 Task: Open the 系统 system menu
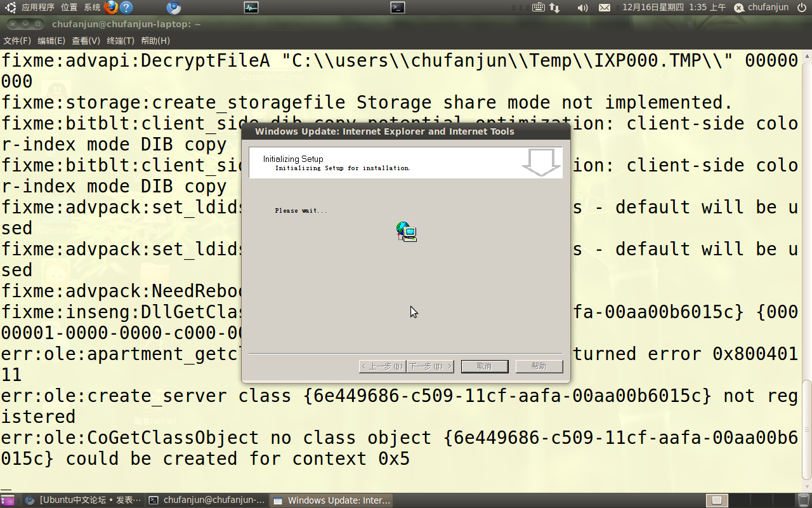pos(92,8)
